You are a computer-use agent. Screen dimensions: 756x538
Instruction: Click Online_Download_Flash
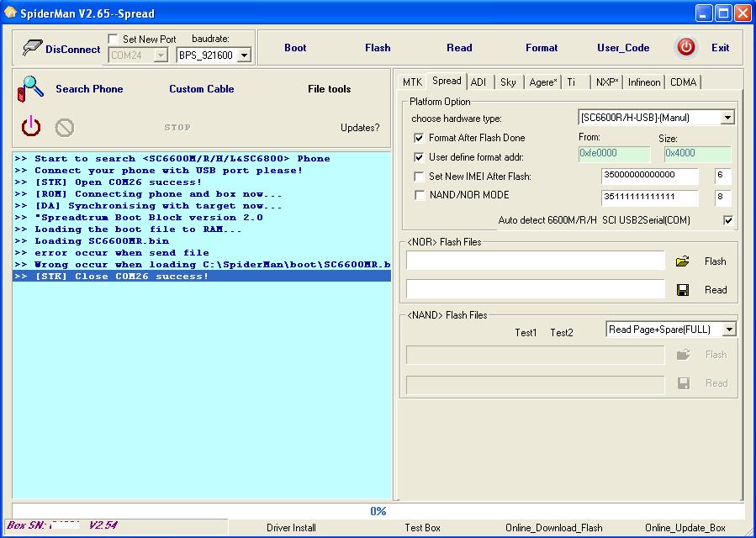click(x=553, y=528)
